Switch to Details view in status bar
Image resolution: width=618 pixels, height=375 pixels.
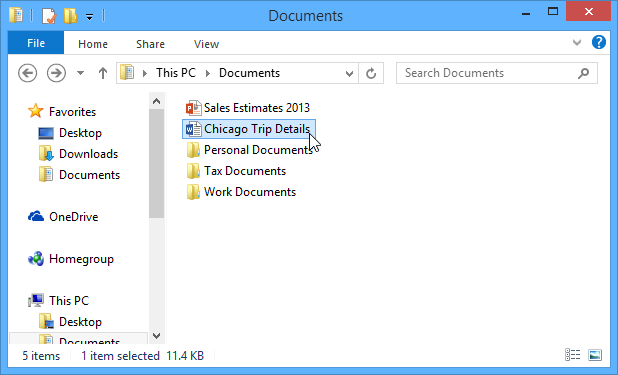(x=572, y=355)
